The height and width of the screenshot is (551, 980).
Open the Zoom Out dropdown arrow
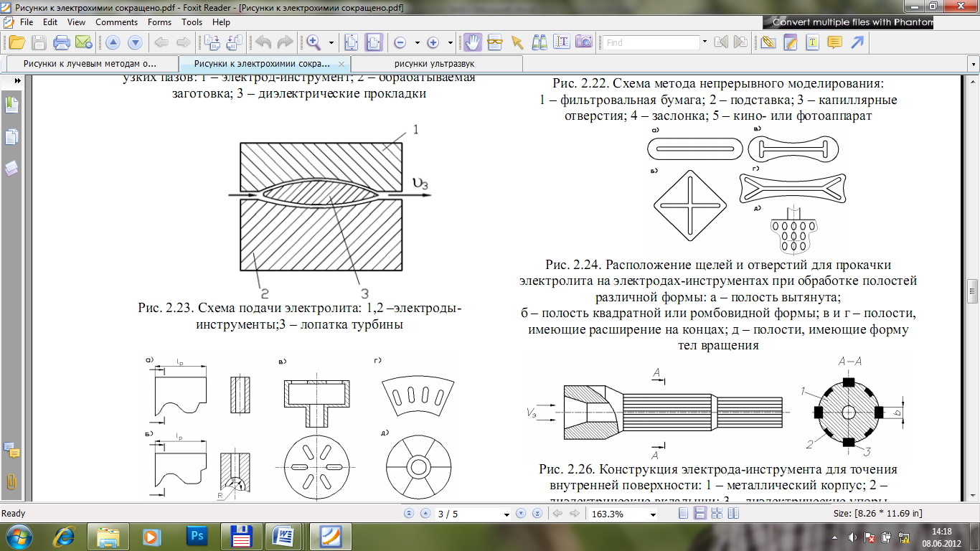(418, 42)
